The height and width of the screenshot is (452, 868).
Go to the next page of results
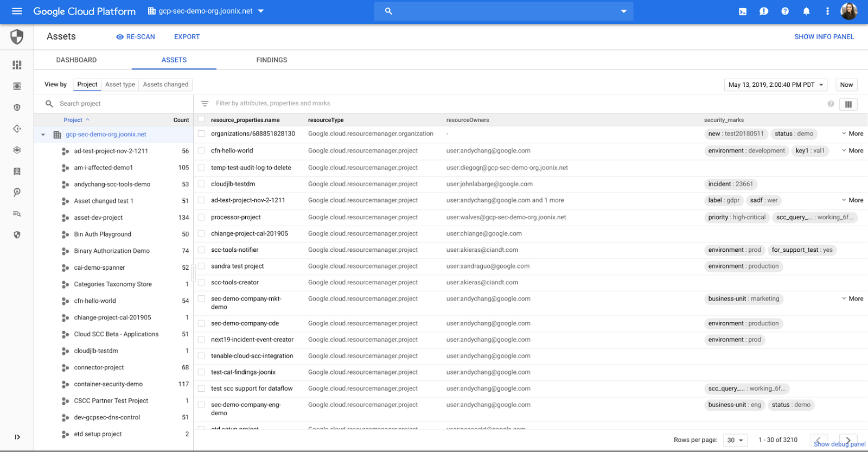(848, 440)
